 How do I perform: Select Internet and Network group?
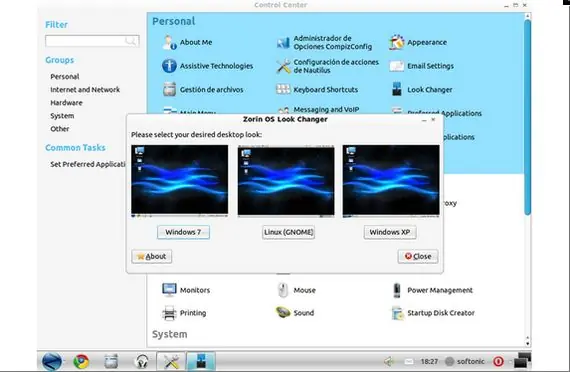click(85, 89)
